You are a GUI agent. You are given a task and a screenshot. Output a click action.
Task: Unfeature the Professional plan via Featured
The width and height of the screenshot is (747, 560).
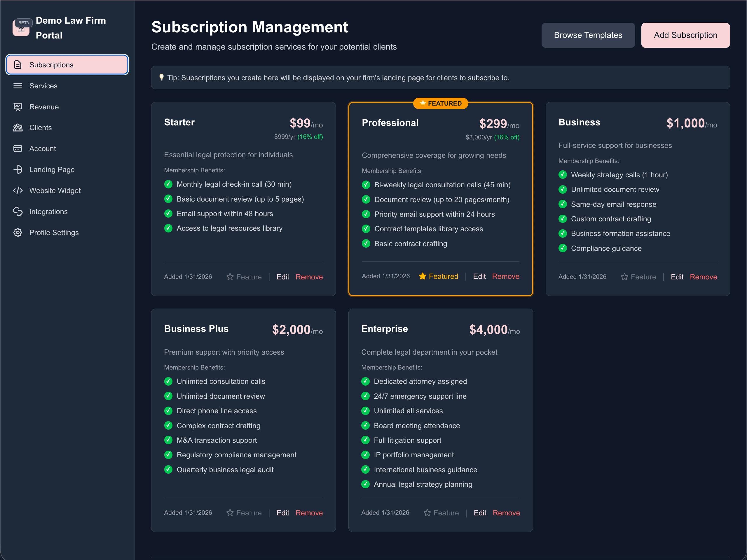click(x=438, y=276)
